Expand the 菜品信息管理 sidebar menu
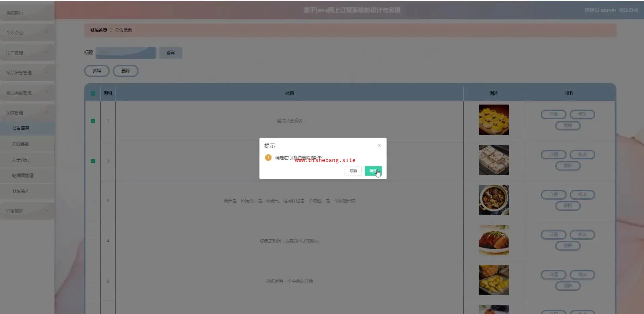This screenshot has height=314, width=644. (27, 73)
